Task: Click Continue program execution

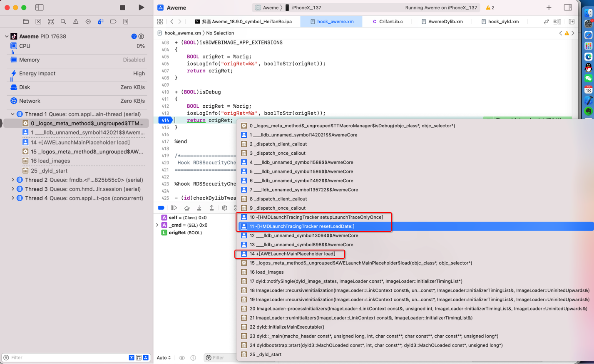Action: [x=174, y=208]
